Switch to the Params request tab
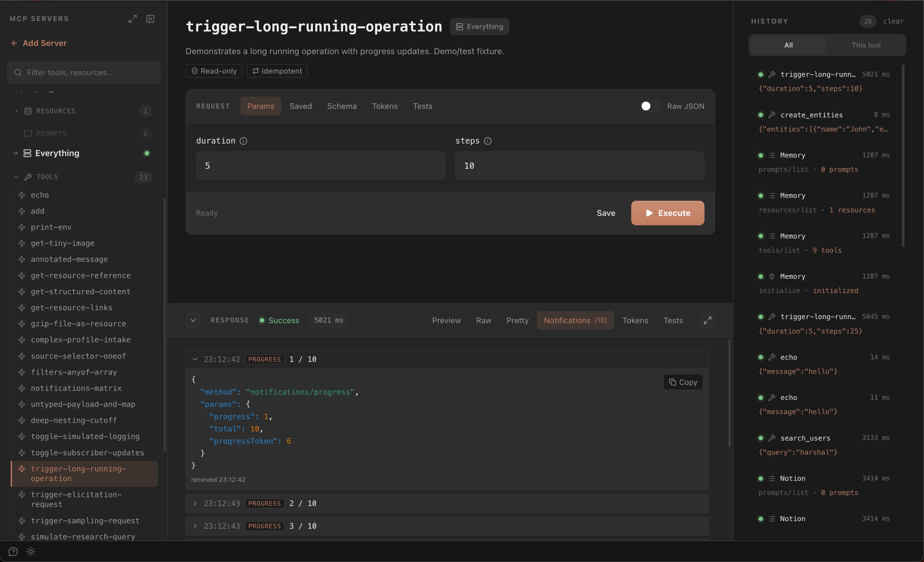The height and width of the screenshot is (562, 924). coord(261,106)
